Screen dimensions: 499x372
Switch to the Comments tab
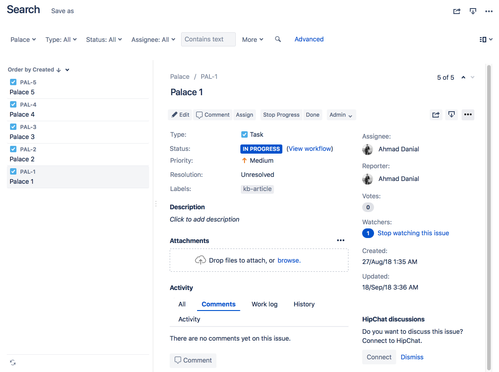[x=218, y=304]
